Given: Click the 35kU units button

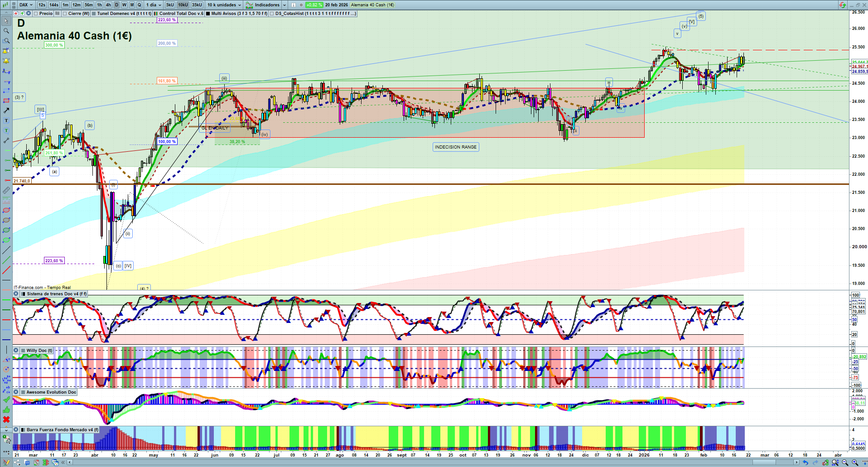Looking at the screenshot, I should (x=197, y=5).
